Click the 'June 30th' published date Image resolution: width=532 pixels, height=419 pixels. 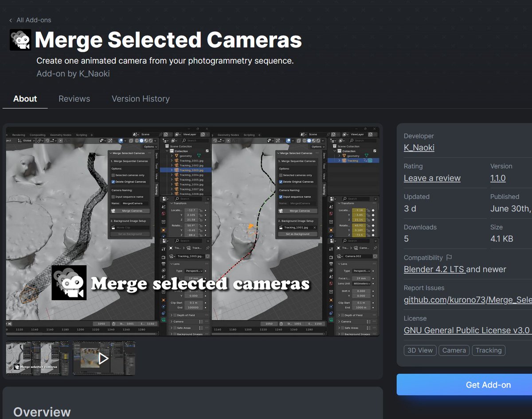point(511,208)
